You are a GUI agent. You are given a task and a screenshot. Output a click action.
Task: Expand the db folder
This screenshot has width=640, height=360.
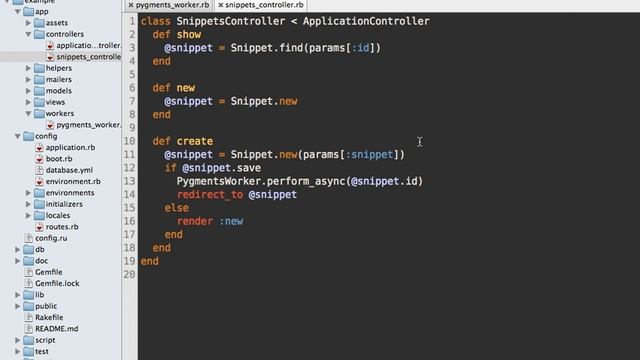[18, 249]
